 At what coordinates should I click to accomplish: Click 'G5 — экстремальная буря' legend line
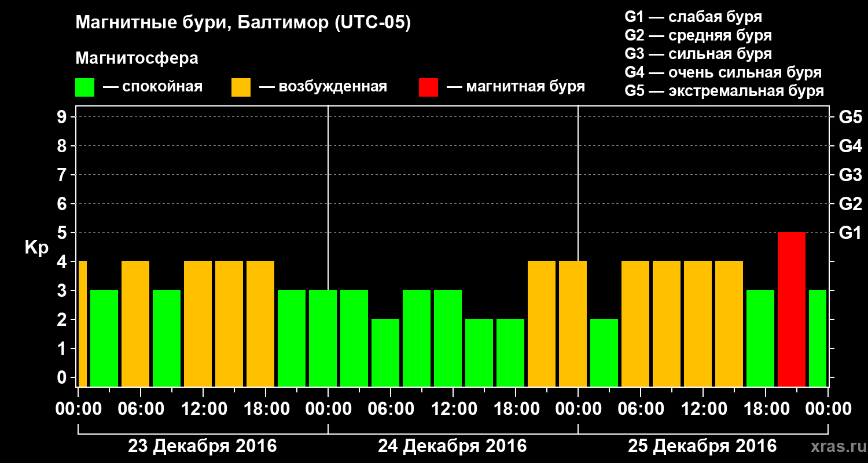pos(724,91)
